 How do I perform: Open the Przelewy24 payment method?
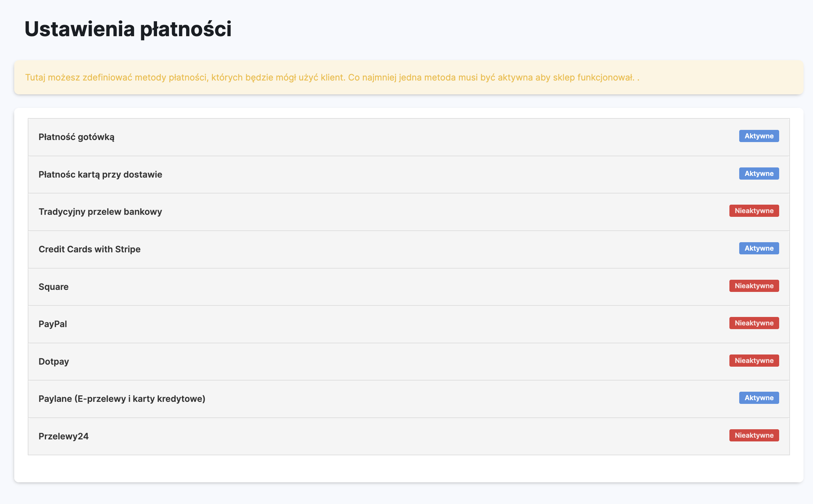pos(64,436)
